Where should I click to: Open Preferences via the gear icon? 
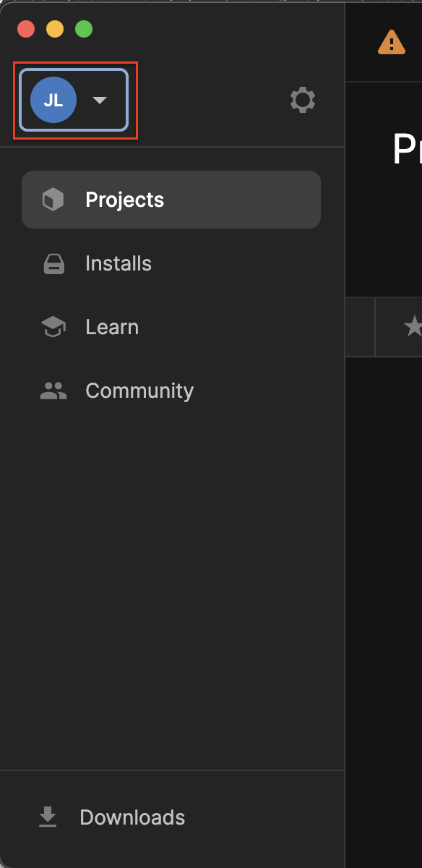(303, 100)
